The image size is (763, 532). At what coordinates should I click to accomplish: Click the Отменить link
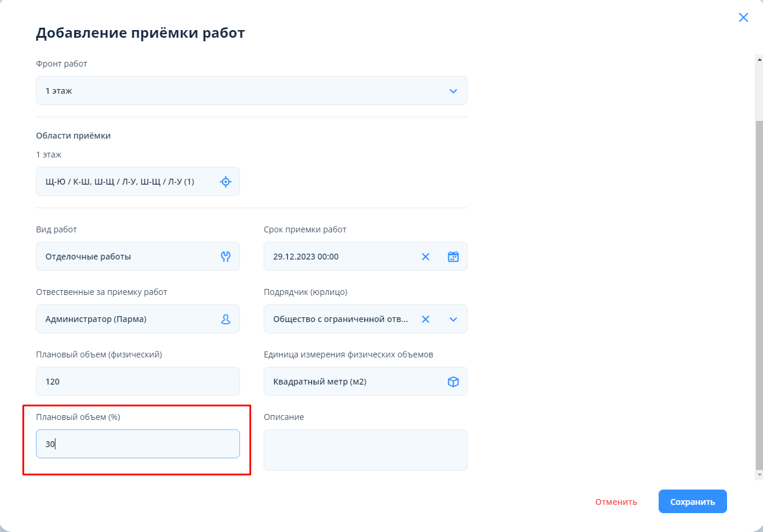616,502
